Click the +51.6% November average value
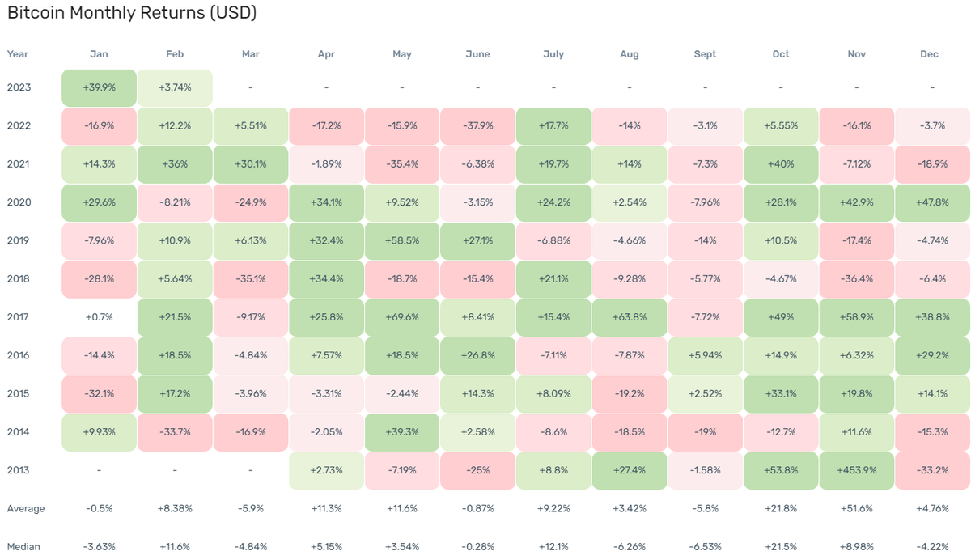Screen dimensions: 971x560 857,509
